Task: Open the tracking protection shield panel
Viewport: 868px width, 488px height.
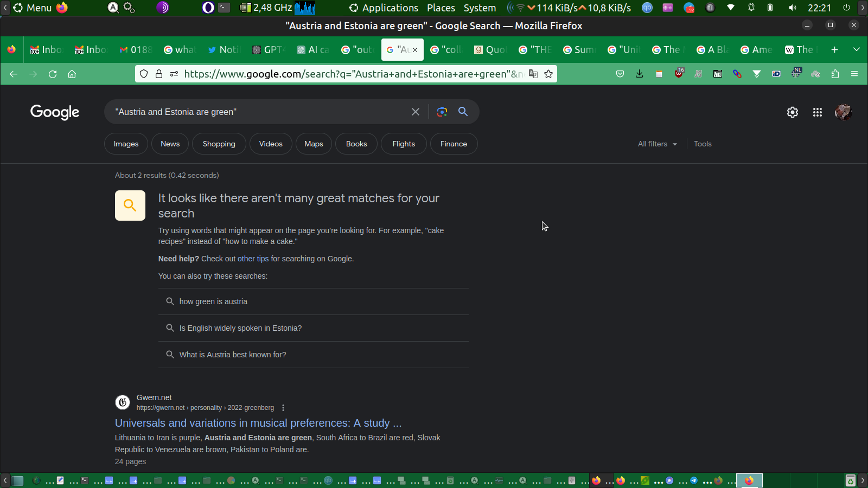Action: tap(144, 74)
